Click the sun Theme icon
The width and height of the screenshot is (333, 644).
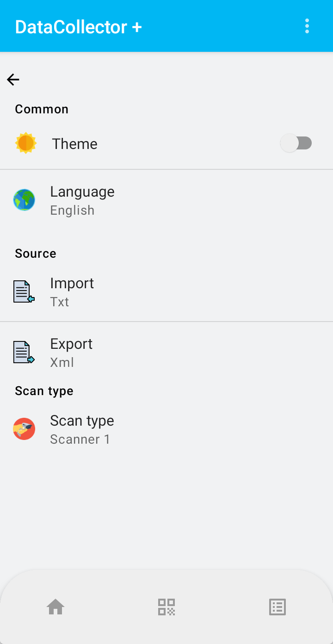point(25,143)
